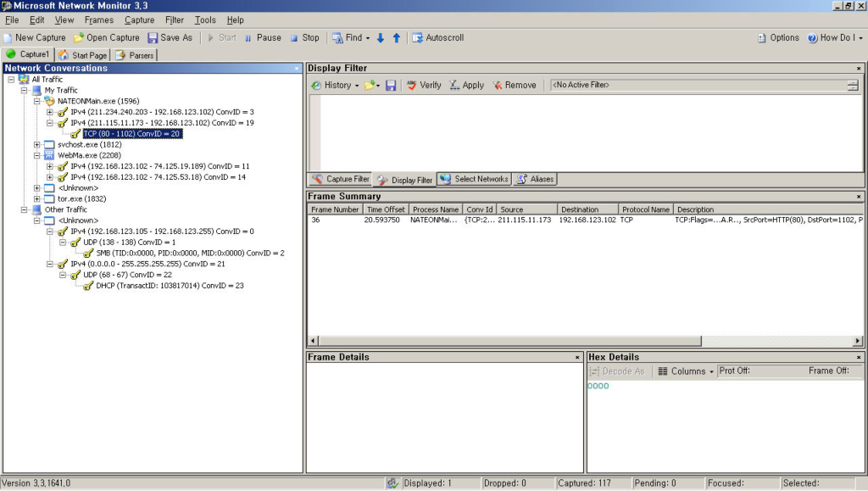Select the DHCP TransactID conversation ConvID 23

coord(170,286)
